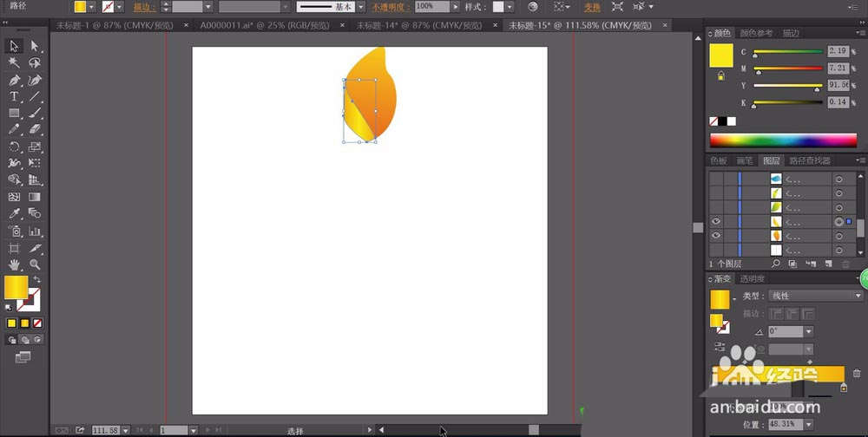This screenshot has width=868, height=437.
Task: Open zoom level dropdown in status bar
Action: pos(126,430)
